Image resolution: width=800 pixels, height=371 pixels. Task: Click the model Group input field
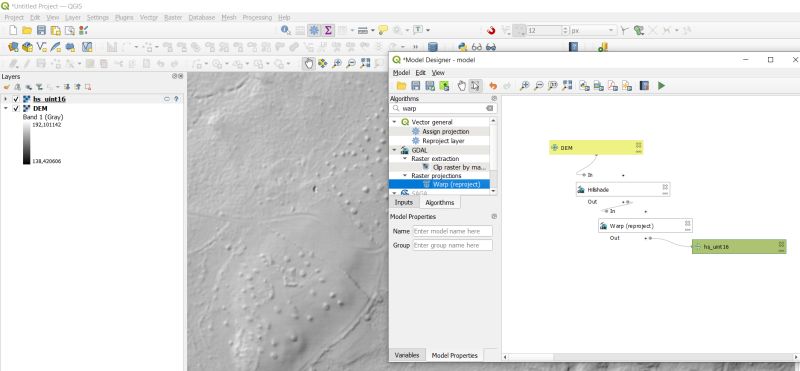pyautogui.click(x=453, y=245)
